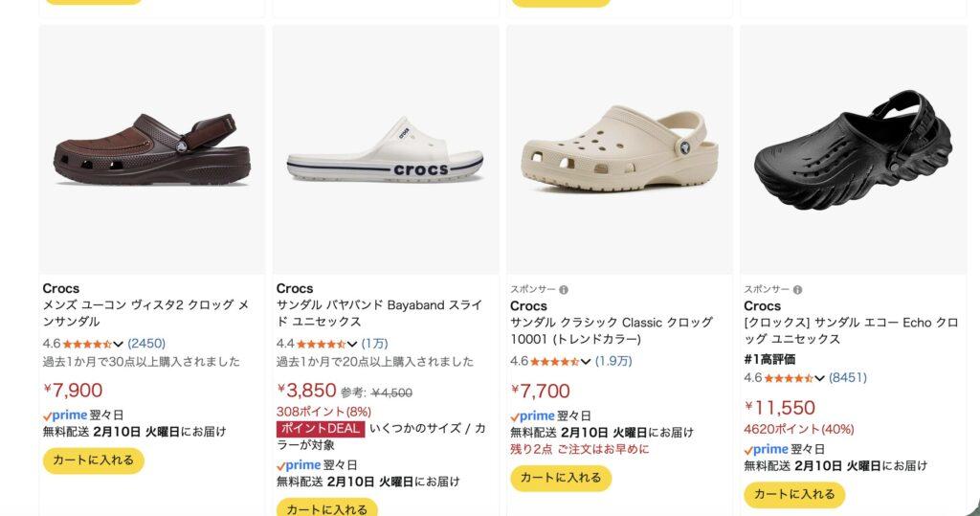
Task: Expand rating breakdown chevron for ユーコン ヴィスタ2 clog
Action: coord(119,344)
